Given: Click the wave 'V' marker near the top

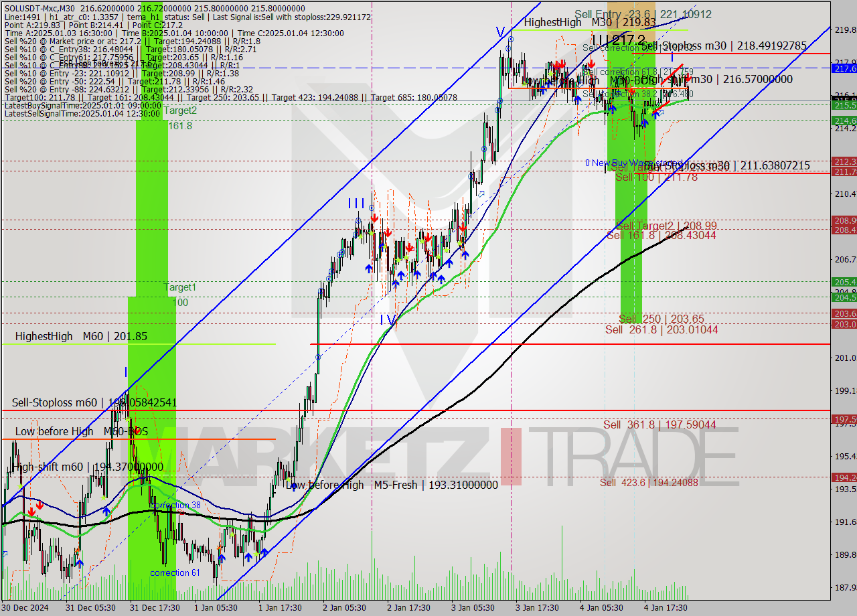Looking at the screenshot, I should tap(500, 31).
